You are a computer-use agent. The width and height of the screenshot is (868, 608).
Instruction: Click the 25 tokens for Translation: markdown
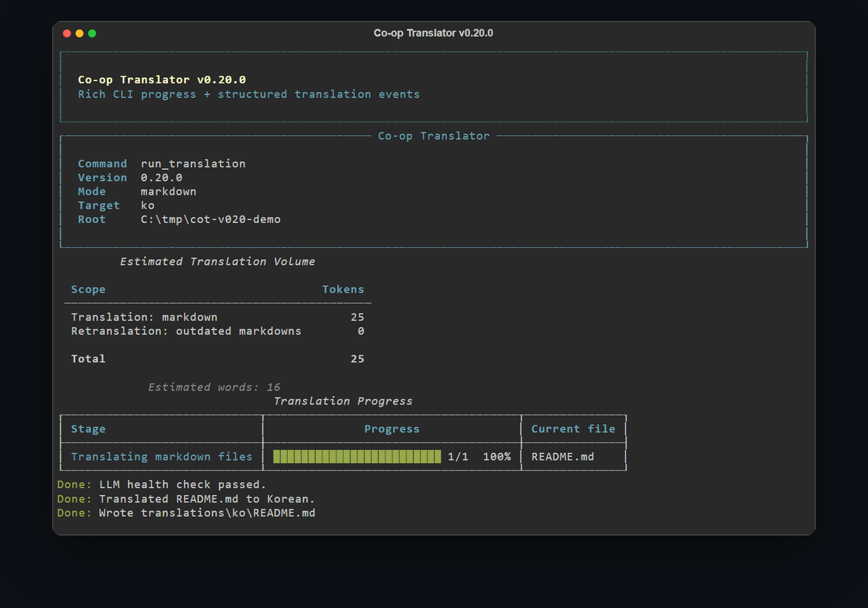(x=357, y=317)
